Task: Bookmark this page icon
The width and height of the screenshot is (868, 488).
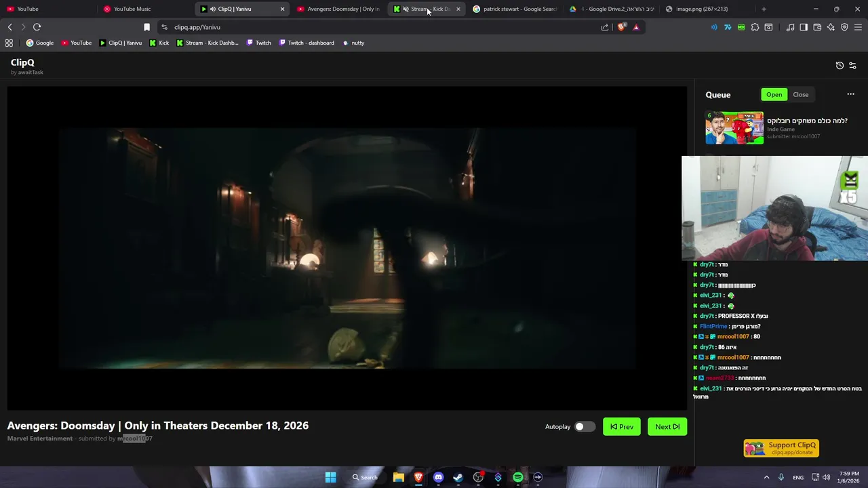Action: click(x=146, y=27)
